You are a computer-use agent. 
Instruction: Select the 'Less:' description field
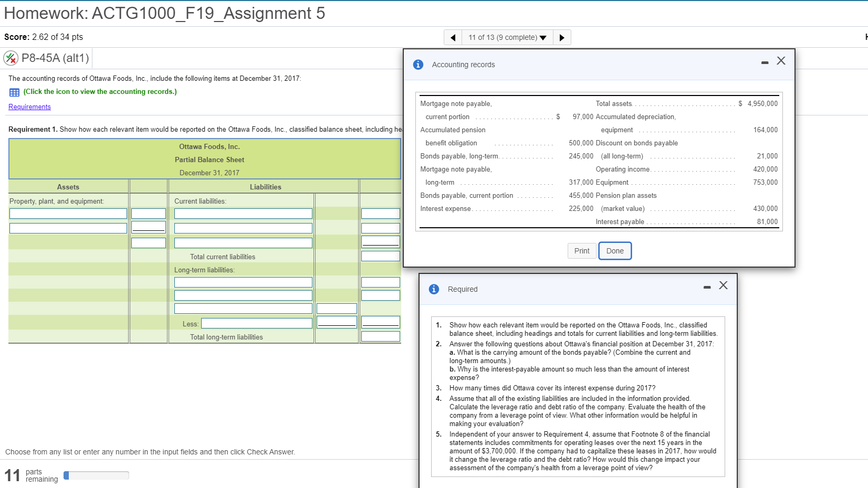click(257, 323)
